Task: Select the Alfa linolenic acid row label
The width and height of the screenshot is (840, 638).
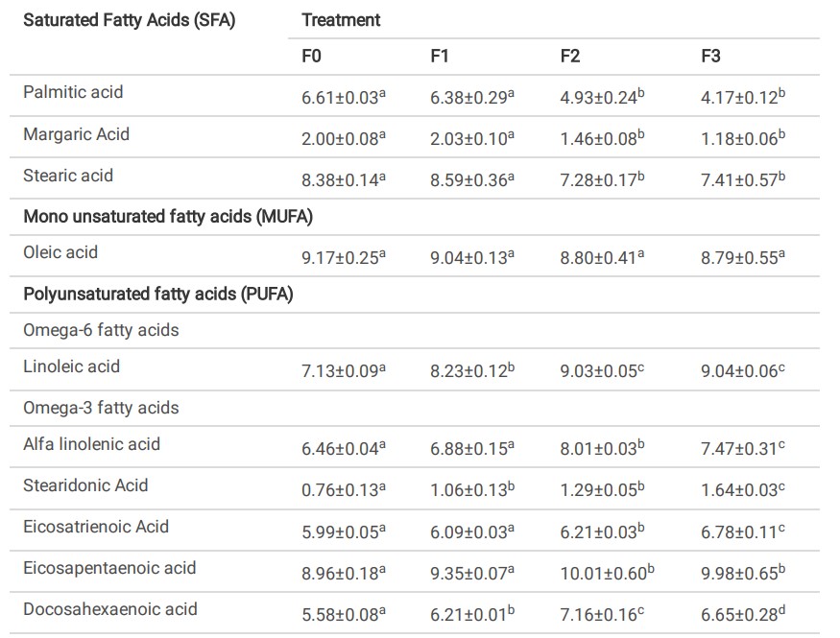Action: [91, 444]
